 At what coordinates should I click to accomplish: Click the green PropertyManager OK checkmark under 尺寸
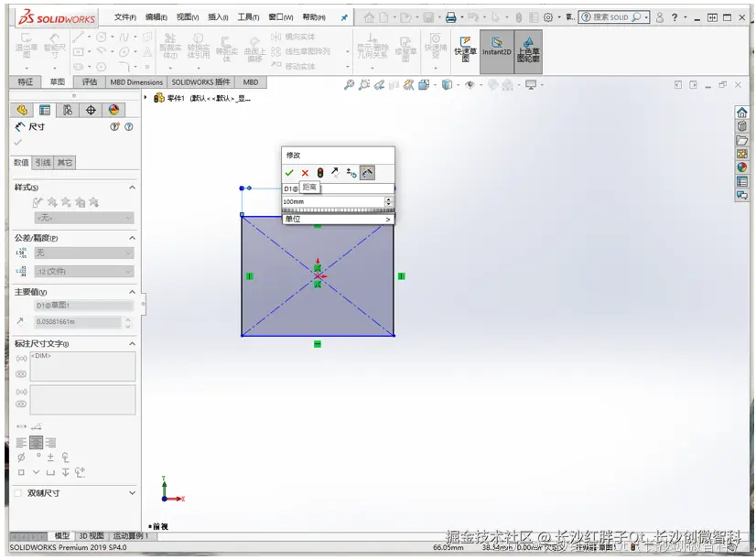17,143
